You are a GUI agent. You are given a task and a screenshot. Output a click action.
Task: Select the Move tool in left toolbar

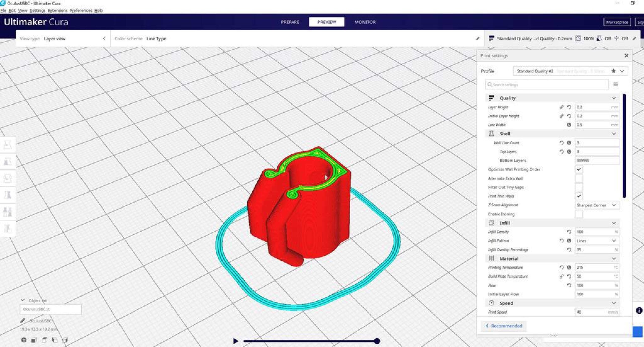(8, 145)
